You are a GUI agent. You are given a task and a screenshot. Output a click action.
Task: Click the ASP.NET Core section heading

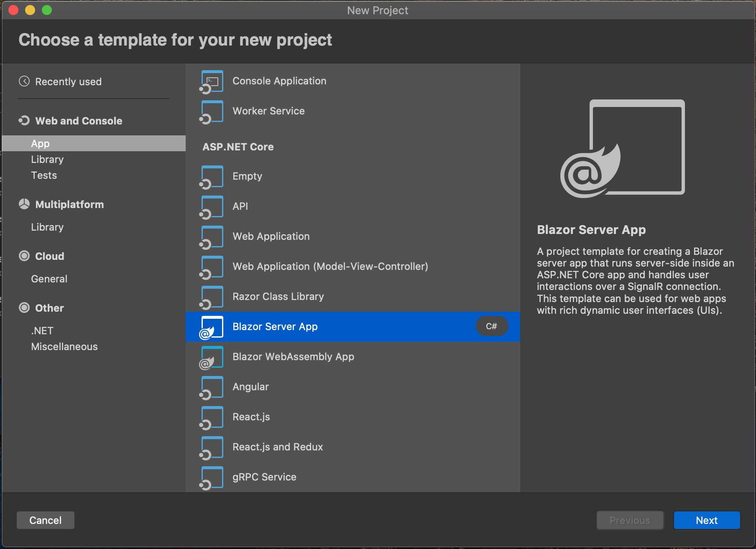point(238,147)
